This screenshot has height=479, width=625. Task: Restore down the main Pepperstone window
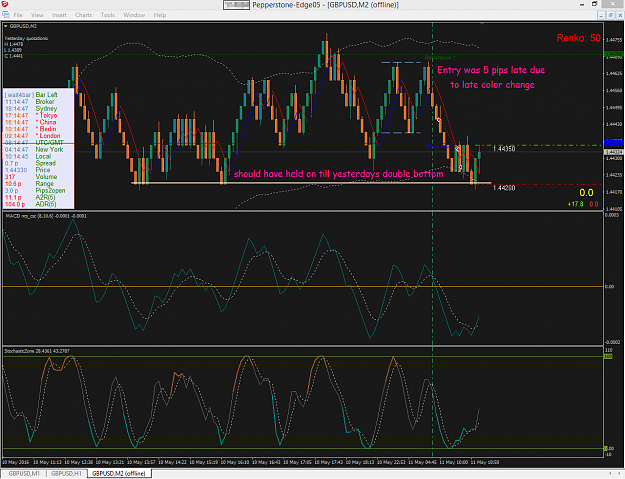click(x=594, y=4)
